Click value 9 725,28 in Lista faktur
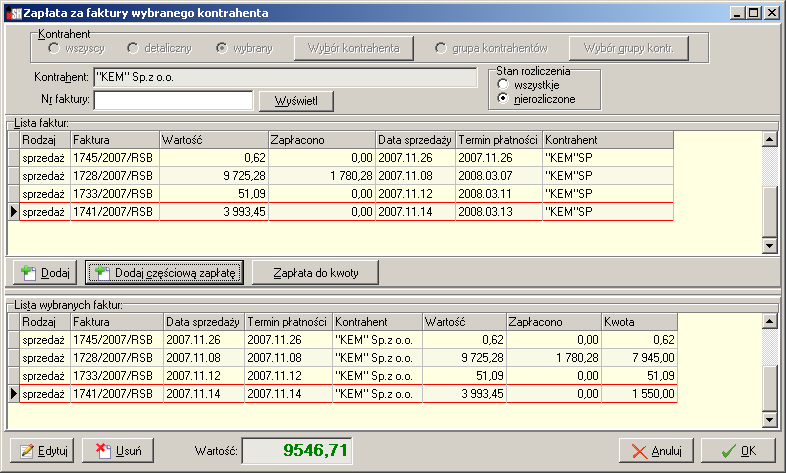 coord(214,176)
